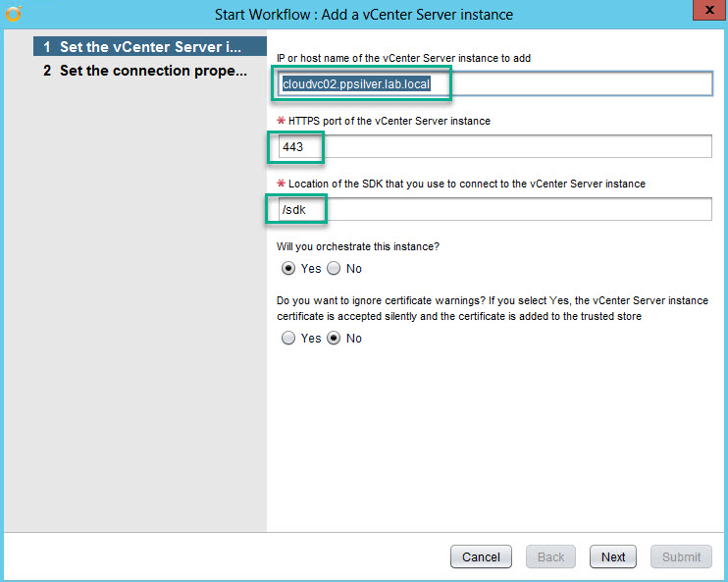The height and width of the screenshot is (582, 728).
Task: Close the Start Workflow dialog
Action: (x=709, y=10)
